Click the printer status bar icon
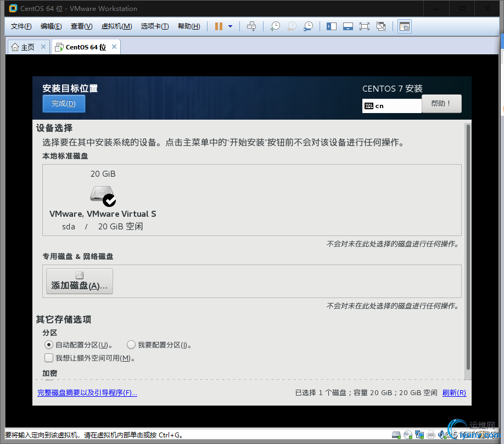Viewport: 504px width, 444px height. tap(431, 435)
